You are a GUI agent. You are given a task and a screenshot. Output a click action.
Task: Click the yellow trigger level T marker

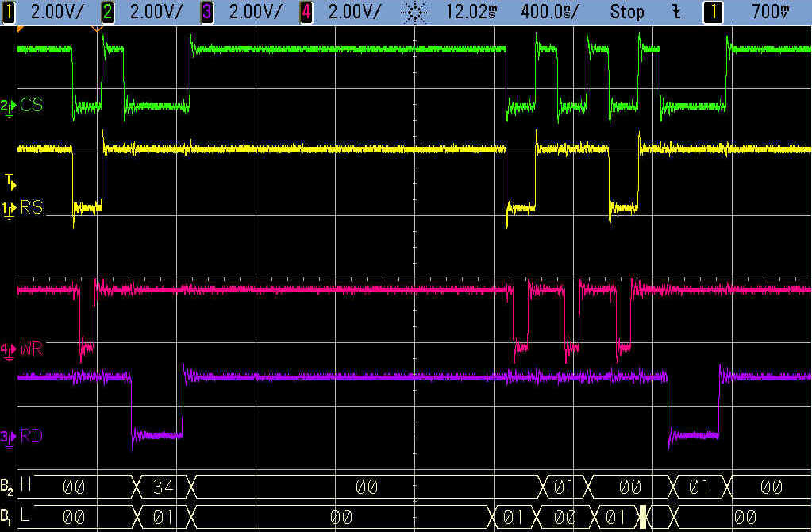pos(10,183)
